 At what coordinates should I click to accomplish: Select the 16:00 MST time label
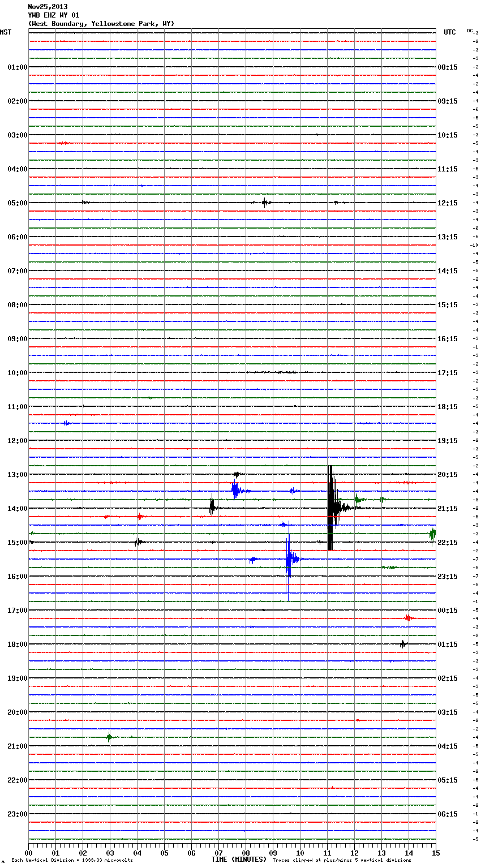[18, 576]
